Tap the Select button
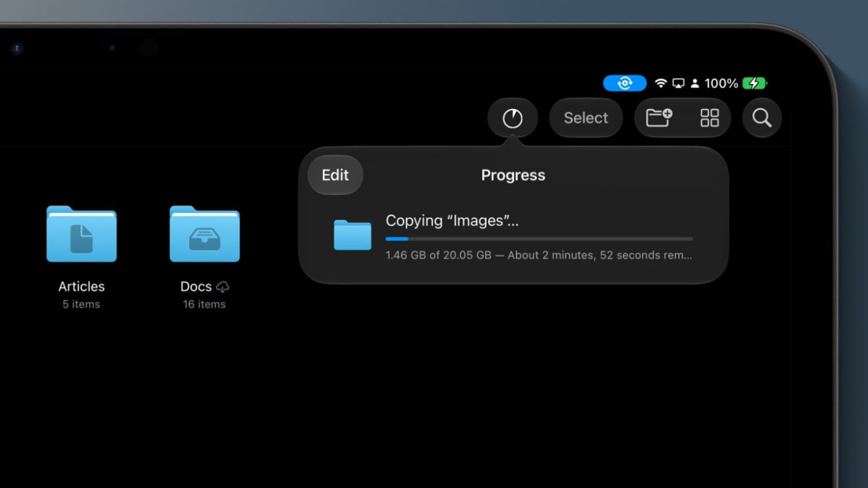This screenshot has height=488, width=868. coord(586,118)
